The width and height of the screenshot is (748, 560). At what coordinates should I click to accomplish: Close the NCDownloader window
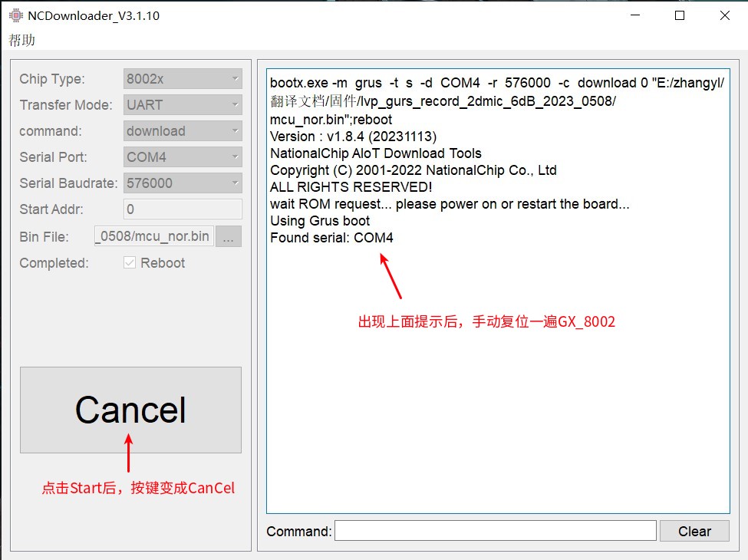point(725,15)
